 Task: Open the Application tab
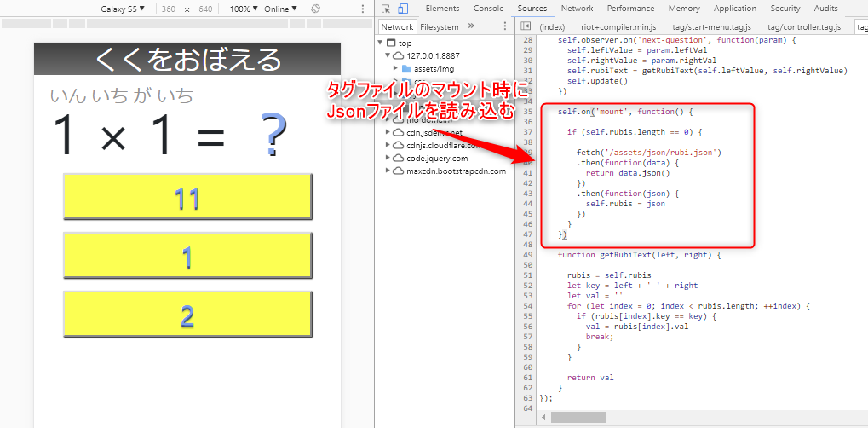point(734,9)
